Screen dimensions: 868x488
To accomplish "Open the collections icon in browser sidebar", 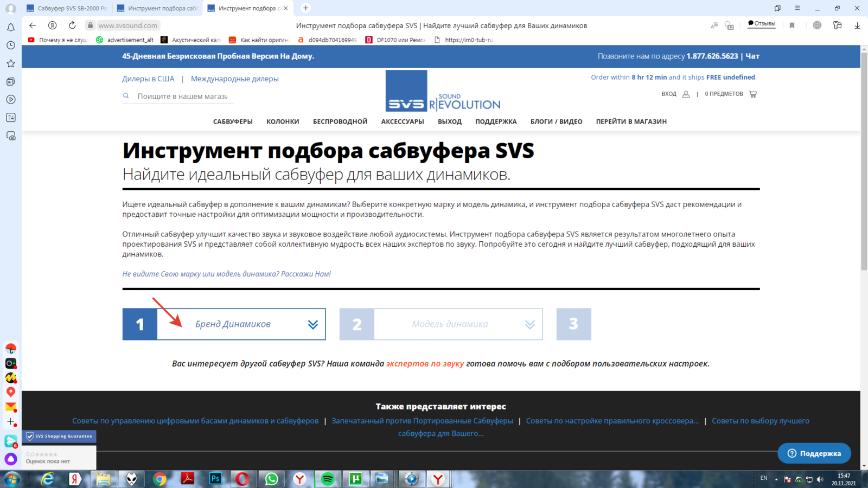I will [x=11, y=81].
